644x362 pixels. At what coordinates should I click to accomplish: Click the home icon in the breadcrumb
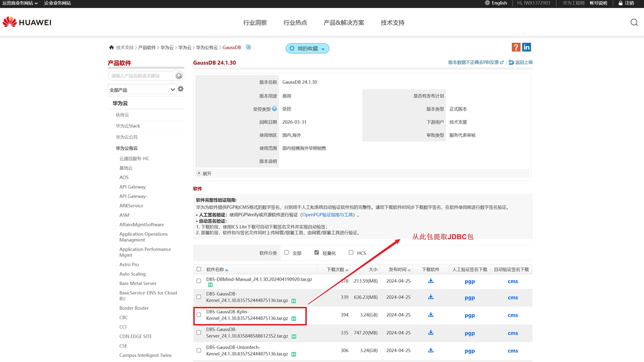click(111, 48)
